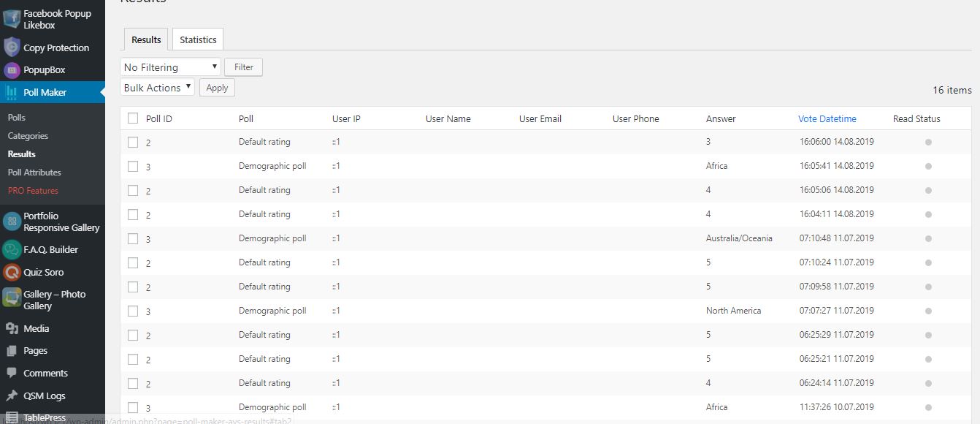
Task: Select the checkbox for Australia/Oceania result row
Action: (133, 238)
